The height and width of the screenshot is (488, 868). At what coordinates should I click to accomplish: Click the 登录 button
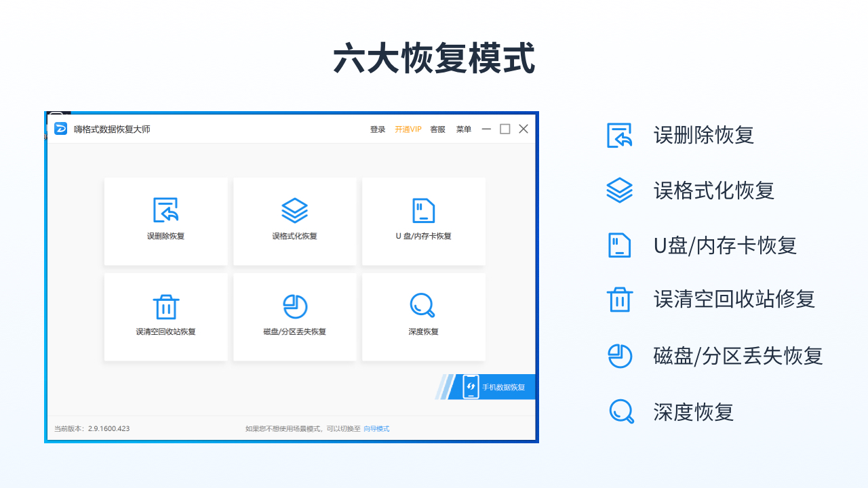pos(377,129)
